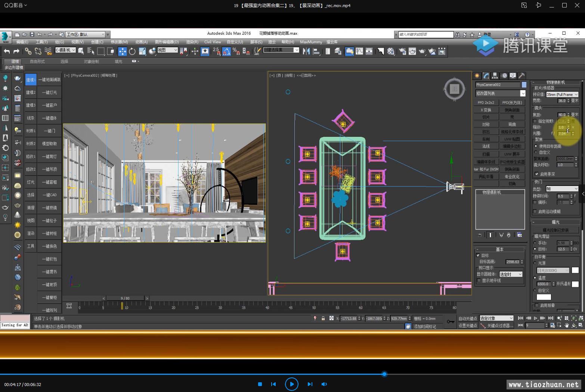
Task: Open 修改器(M) menu
Action: tap(119, 42)
